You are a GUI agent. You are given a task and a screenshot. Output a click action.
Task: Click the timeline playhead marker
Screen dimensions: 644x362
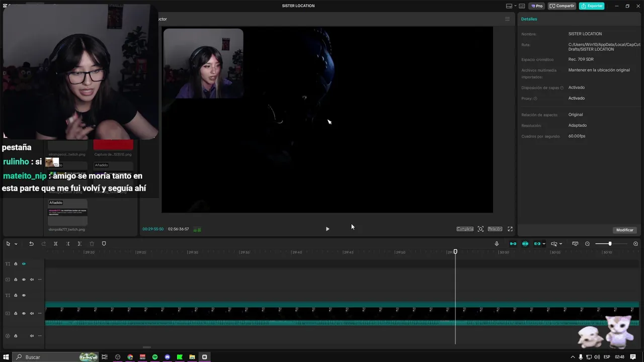point(455,251)
